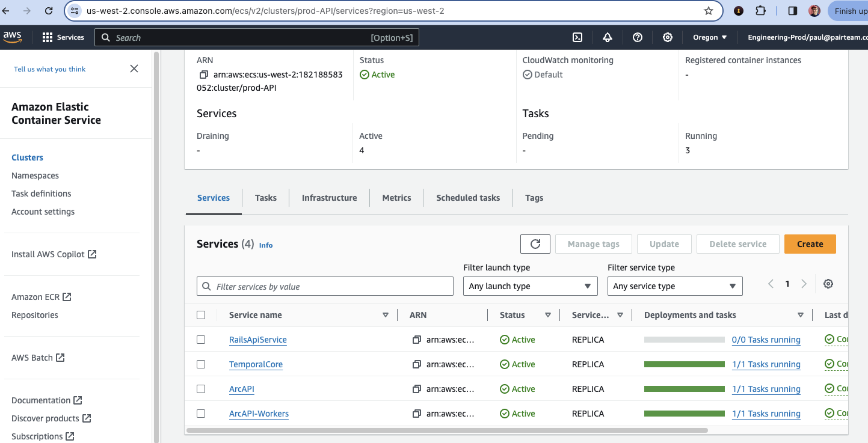This screenshot has width=868, height=443.
Task: Open the Chrome profile avatar
Action: [814, 11]
